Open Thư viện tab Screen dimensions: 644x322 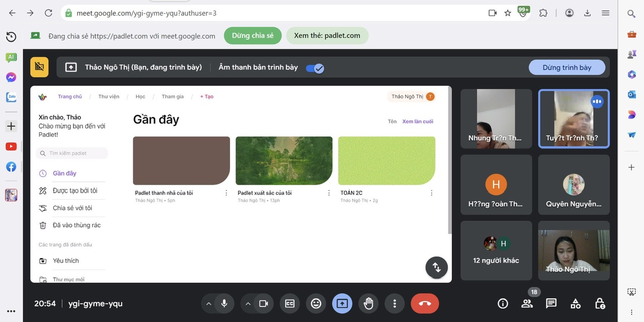(x=109, y=97)
